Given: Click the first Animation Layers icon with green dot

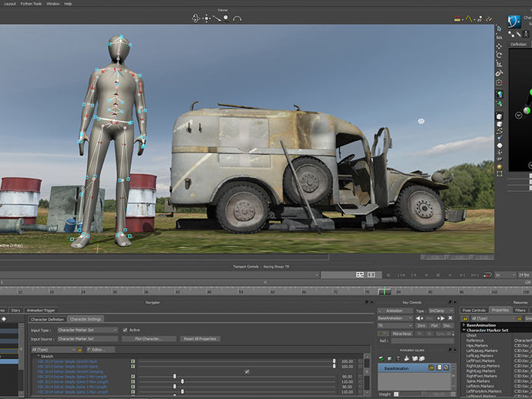Looking at the screenshot, I should tap(382, 358).
